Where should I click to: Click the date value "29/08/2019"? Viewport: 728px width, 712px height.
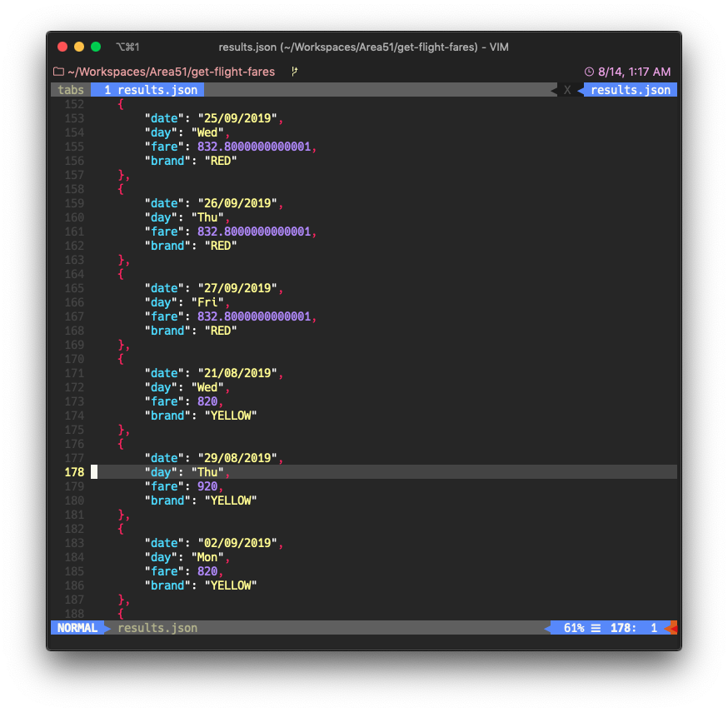(x=237, y=458)
